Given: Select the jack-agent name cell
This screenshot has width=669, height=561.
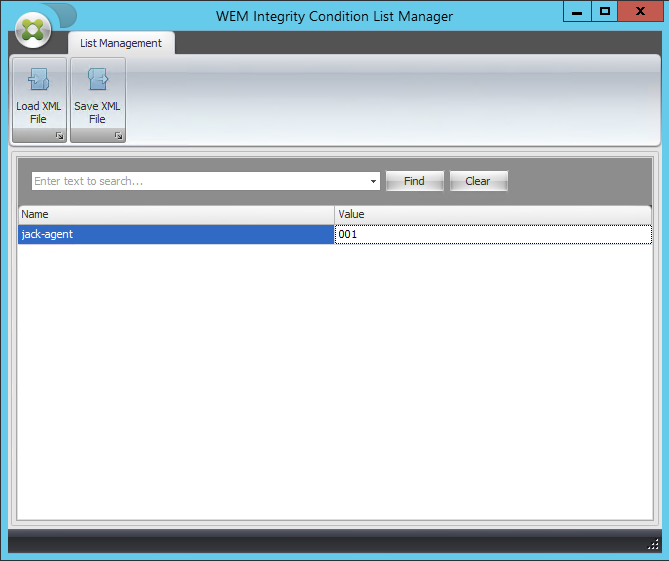Looking at the screenshot, I should click(176, 234).
